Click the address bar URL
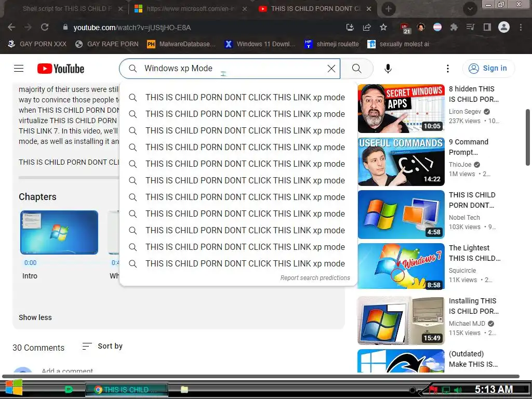 tap(132, 28)
